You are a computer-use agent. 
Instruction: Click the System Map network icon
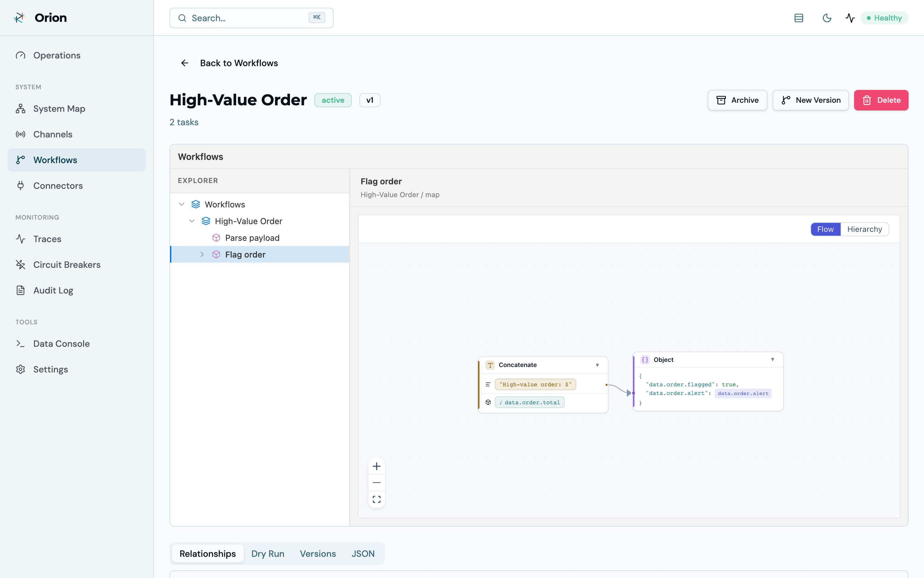click(x=21, y=109)
